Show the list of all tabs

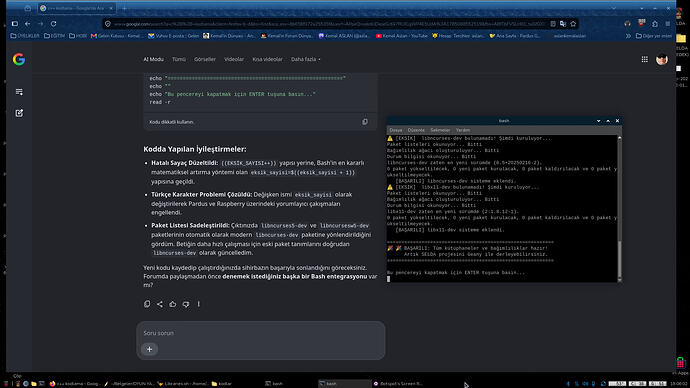(613, 8)
